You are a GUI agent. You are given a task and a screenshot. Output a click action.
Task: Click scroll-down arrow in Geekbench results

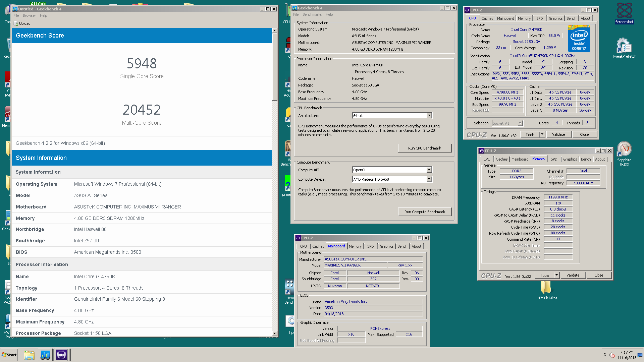[x=275, y=334]
